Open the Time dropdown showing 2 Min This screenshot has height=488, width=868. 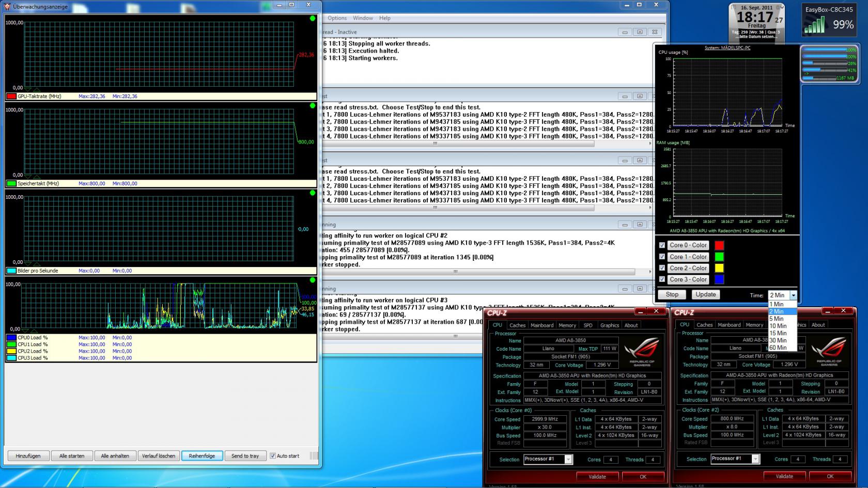[793, 295]
